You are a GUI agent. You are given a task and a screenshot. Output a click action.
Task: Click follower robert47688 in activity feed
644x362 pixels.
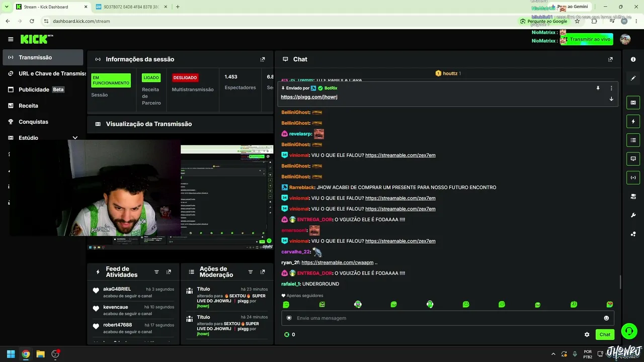click(118, 325)
